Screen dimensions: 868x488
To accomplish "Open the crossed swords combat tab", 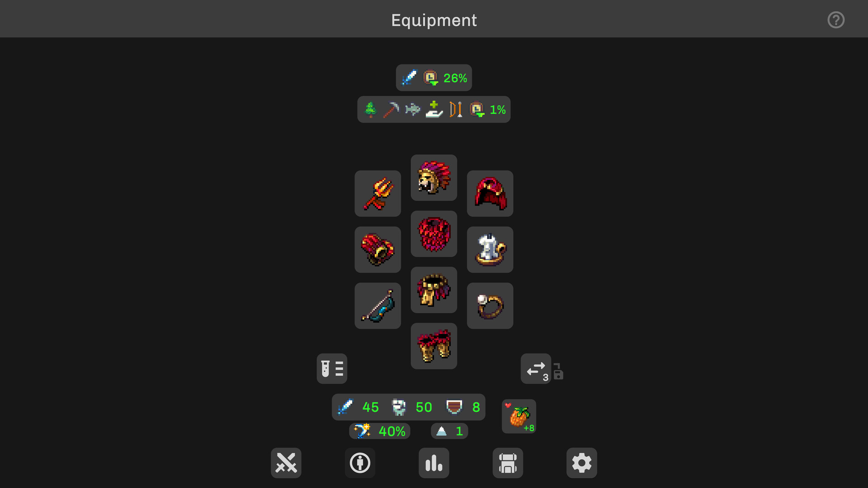I will pos(286,463).
